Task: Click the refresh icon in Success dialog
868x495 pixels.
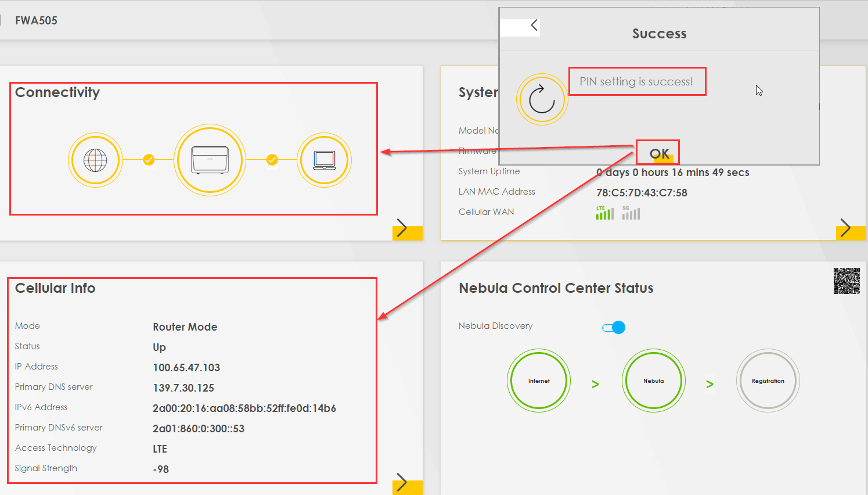Action: pyautogui.click(x=542, y=98)
